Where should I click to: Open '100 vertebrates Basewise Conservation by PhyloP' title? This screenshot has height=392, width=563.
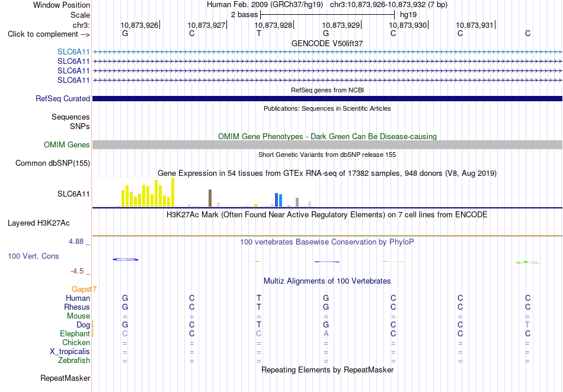327,242
